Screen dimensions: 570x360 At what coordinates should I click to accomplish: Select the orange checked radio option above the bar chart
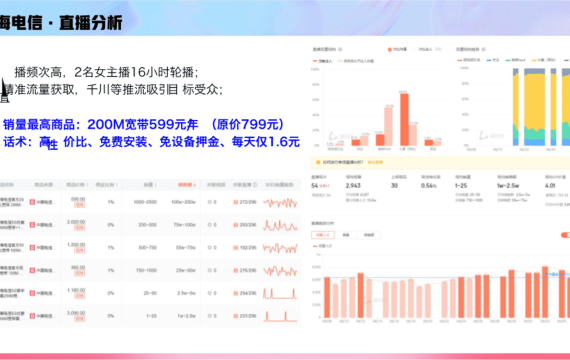(389, 49)
